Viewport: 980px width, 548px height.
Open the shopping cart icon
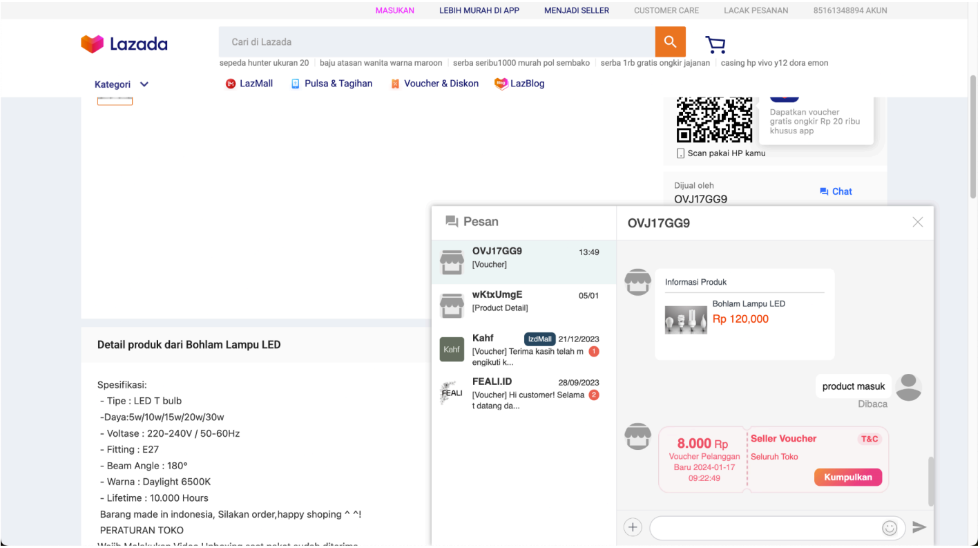[x=715, y=45]
